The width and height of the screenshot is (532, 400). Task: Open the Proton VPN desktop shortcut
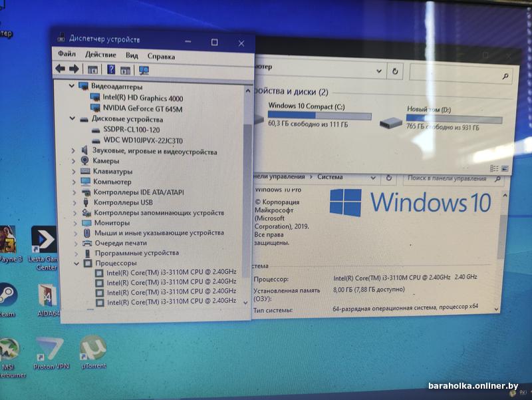click(x=51, y=353)
